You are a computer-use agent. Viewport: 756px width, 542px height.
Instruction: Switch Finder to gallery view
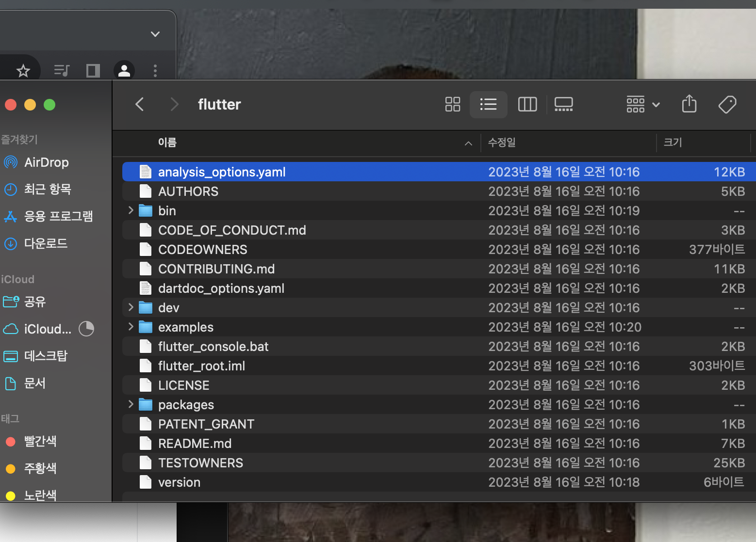(x=563, y=104)
